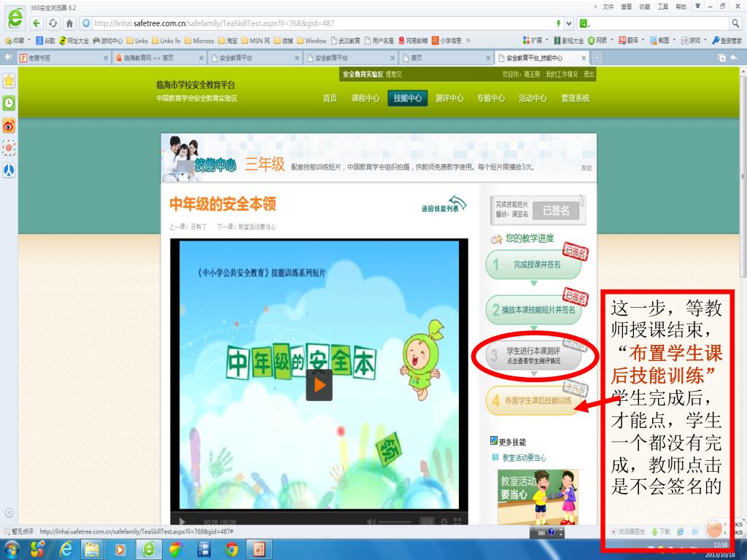Open Internet Explorer from the taskbar
Viewport: 747px width, 560px height.
click(66, 550)
